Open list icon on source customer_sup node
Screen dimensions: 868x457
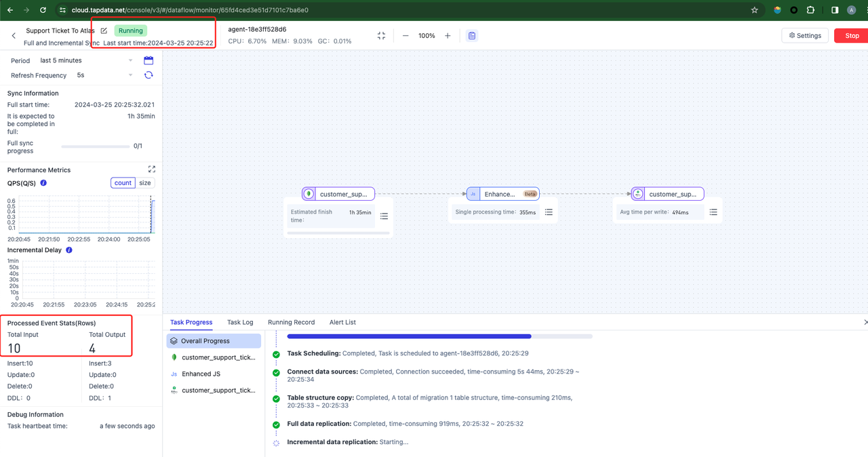(384, 216)
